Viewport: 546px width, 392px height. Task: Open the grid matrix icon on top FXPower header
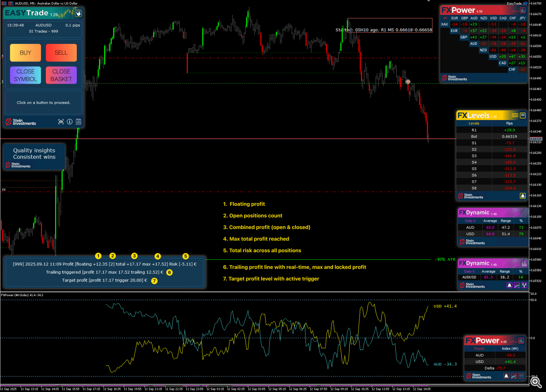coord(523,11)
